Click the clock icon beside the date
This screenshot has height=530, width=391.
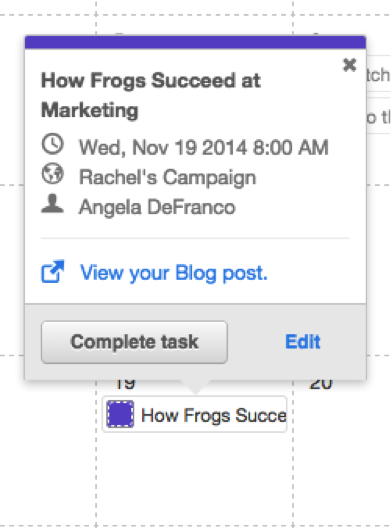tap(52, 144)
